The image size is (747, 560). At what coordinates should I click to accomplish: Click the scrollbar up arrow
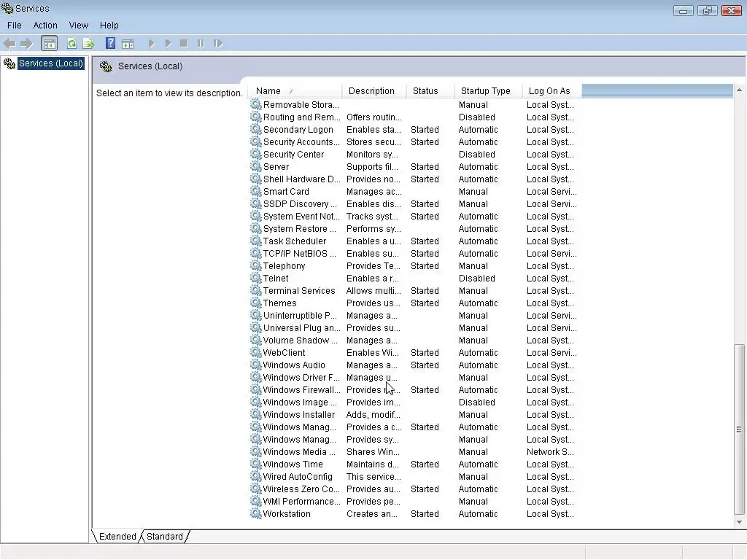click(740, 90)
